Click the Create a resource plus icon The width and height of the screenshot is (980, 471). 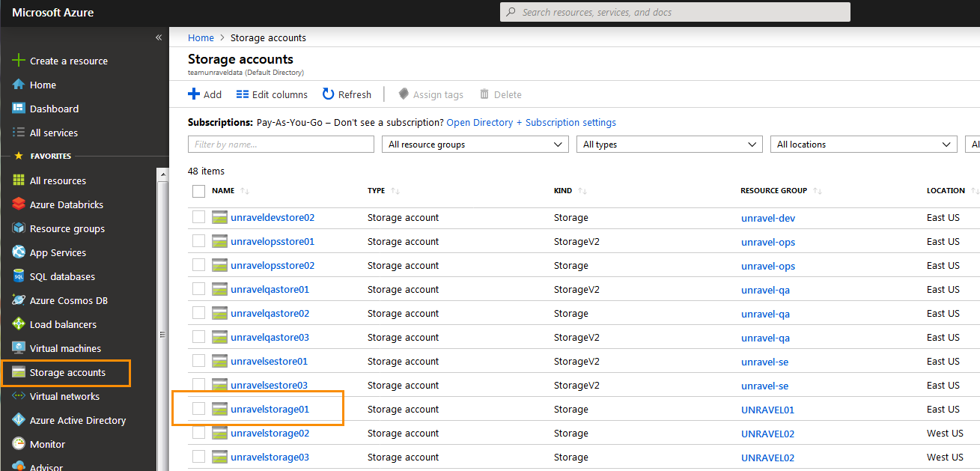click(19, 61)
